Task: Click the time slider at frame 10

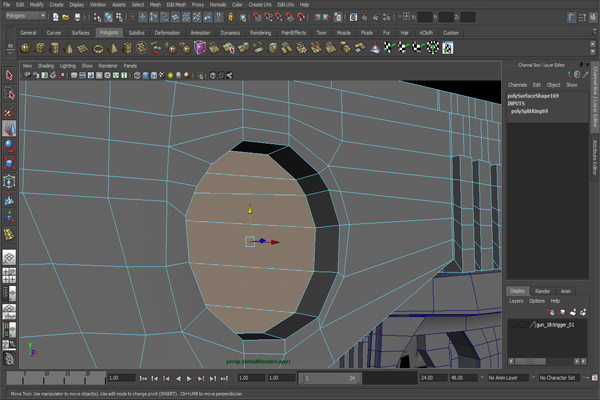Action: 46,378
